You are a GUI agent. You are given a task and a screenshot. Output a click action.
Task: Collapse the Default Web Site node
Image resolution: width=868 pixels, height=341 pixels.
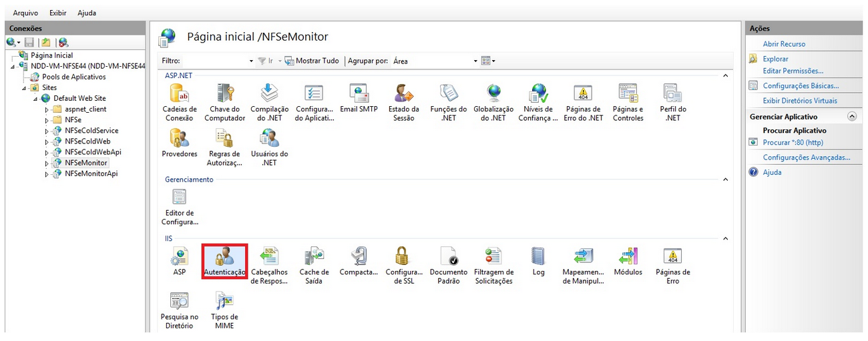tap(36, 98)
